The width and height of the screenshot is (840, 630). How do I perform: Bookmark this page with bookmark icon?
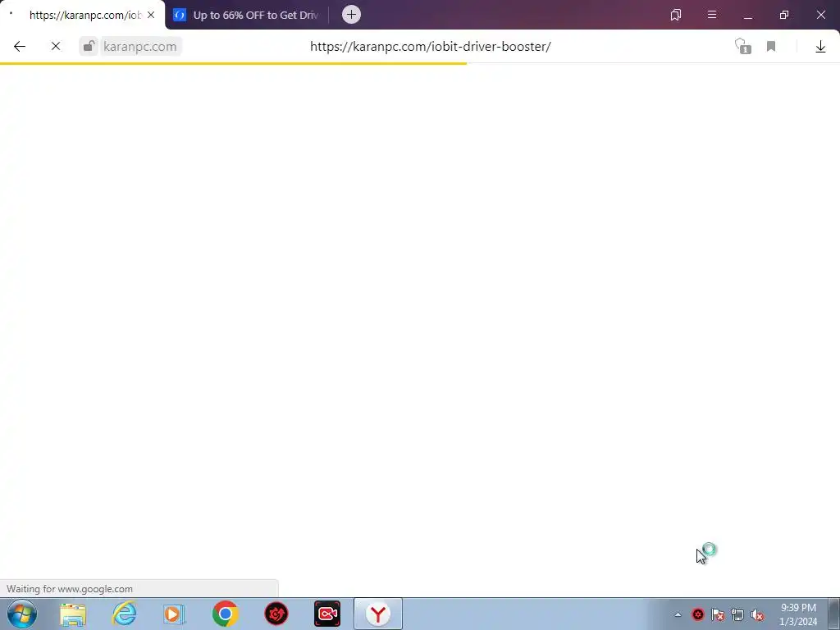pos(771,47)
